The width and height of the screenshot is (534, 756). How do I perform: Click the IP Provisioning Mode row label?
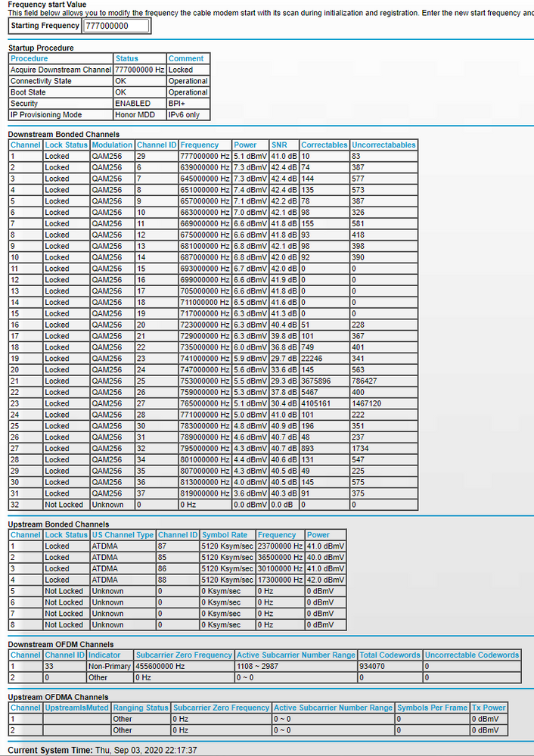45,114
